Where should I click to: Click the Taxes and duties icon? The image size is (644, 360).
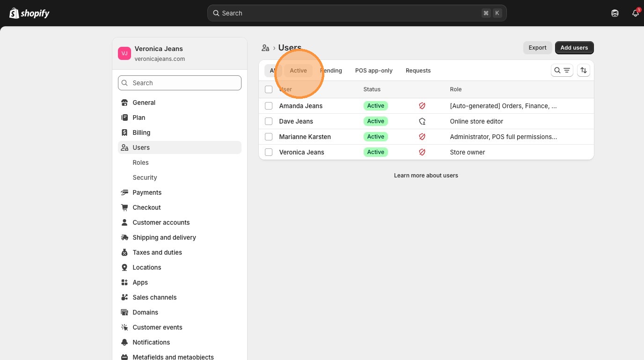[x=124, y=252]
